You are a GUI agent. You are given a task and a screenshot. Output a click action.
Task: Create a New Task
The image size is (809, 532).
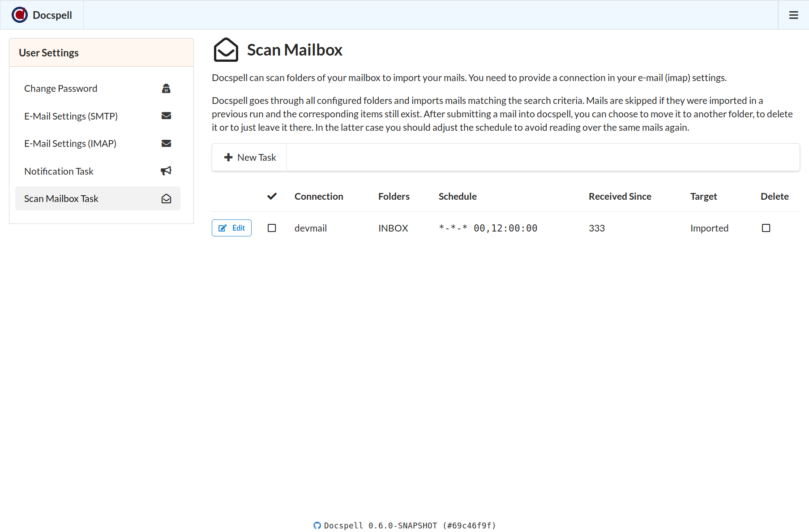(x=250, y=157)
